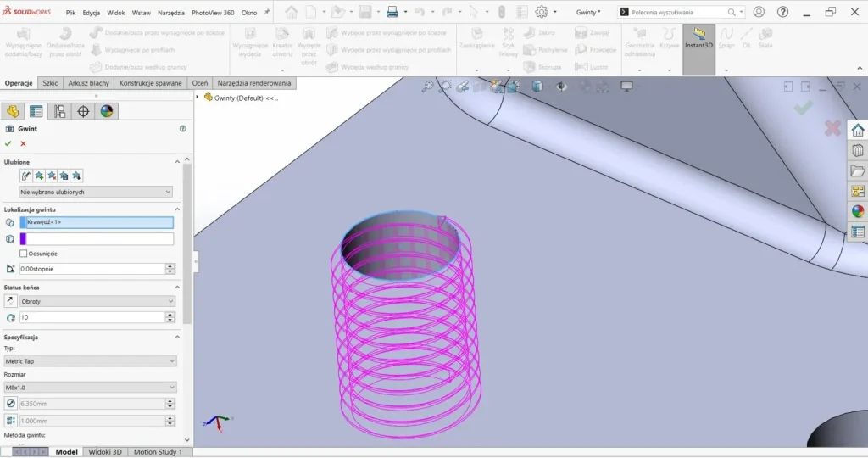This screenshot has width=868, height=458.
Task: Click Zoom to Fit in view toolbar
Action: point(427,87)
